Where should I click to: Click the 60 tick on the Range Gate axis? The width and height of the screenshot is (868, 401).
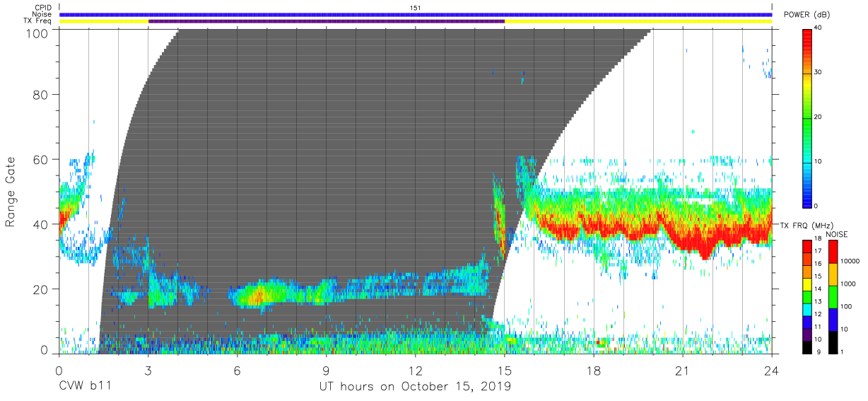41,159
